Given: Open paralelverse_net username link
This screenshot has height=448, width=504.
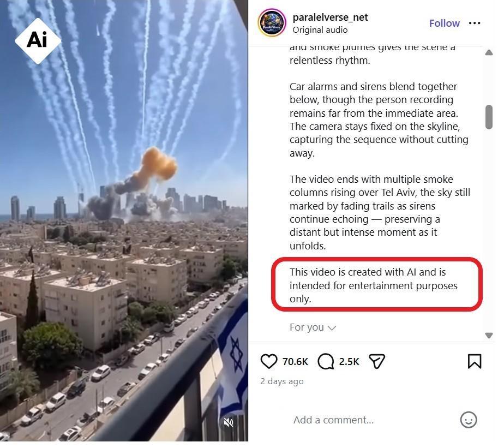Looking at the screenshot, I should (x=330, y=17).
